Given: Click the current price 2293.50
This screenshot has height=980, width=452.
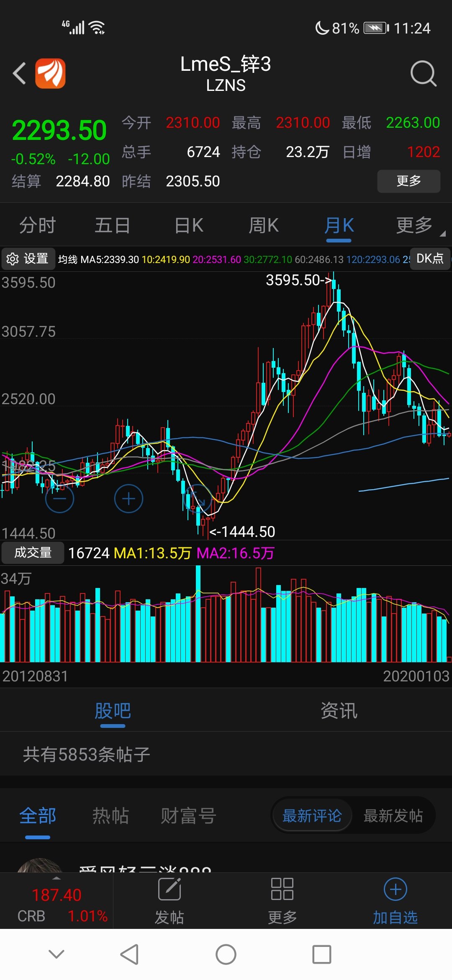Looking at the screenshot, I should (x=59, y=130).
